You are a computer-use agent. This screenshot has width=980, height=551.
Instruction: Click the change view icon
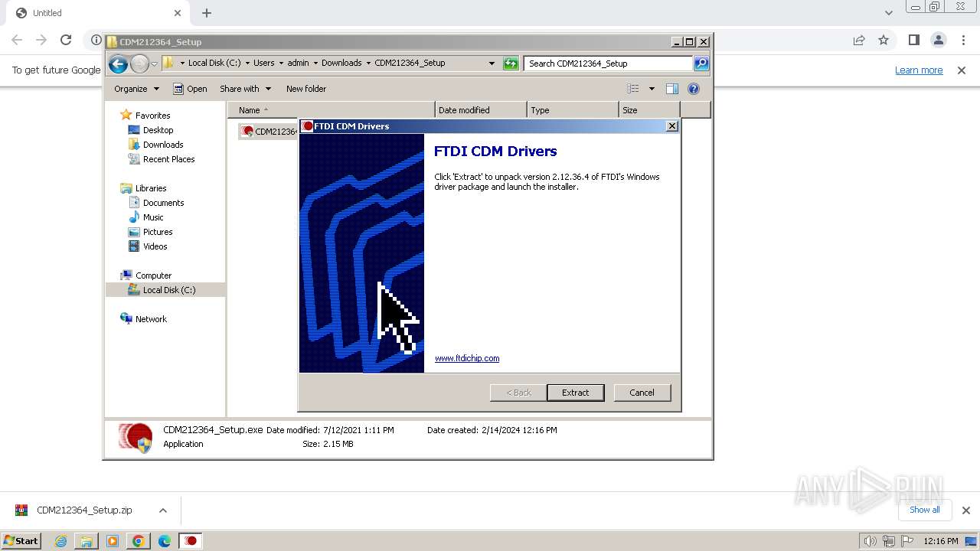click(x=633, y=89)
